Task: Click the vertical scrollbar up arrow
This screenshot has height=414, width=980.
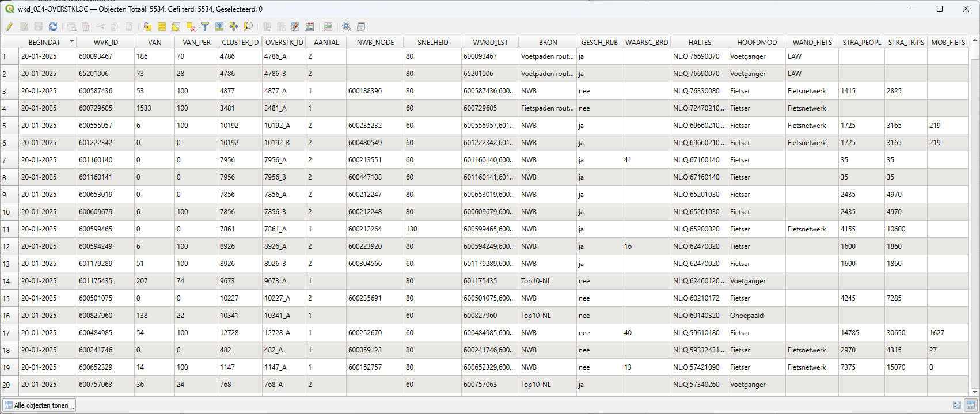Action: click(975, 41)
